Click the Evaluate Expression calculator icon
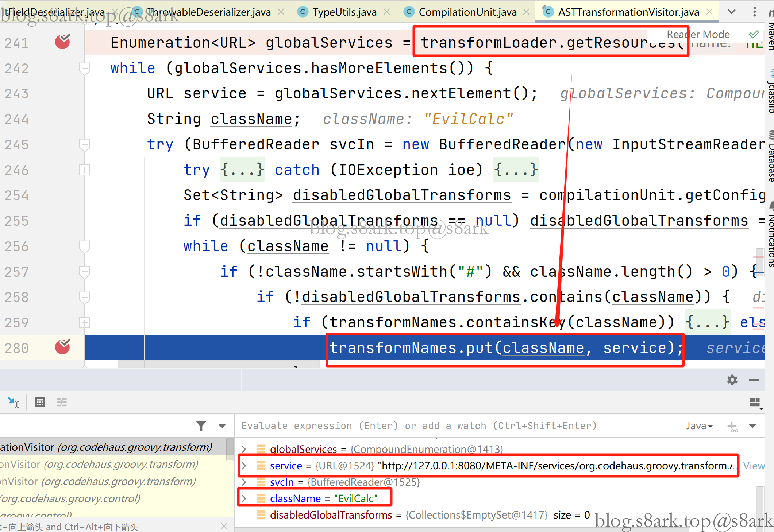The image size is (774, 532). pyautogui.click(x=40, y=403)
